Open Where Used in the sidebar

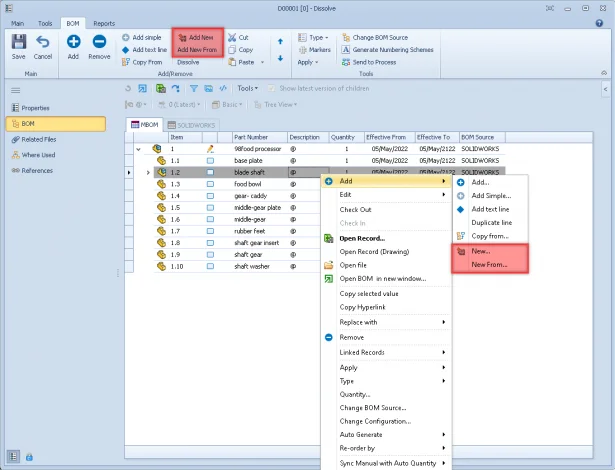pyautogui.click(x=39, y=155)
